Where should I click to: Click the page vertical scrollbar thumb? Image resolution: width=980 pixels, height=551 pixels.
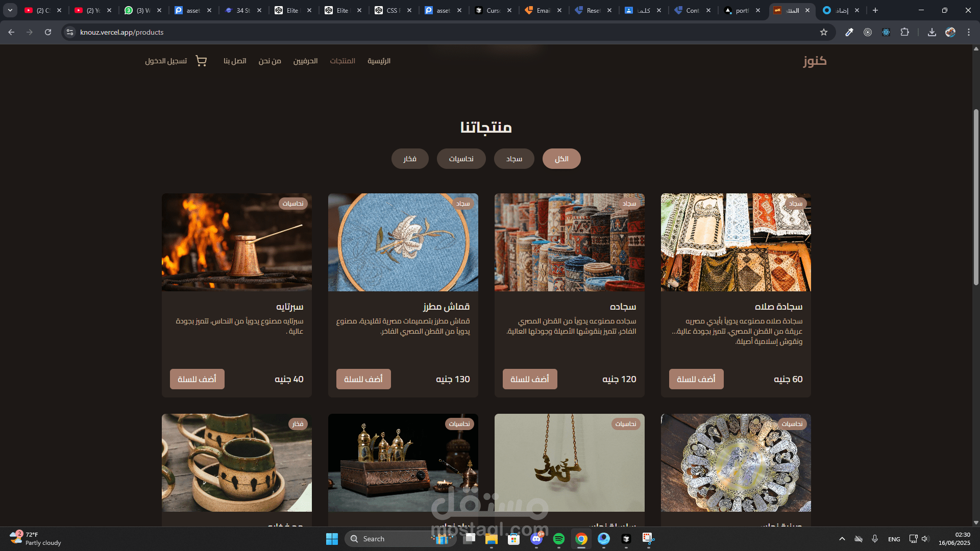click(976, 196)
